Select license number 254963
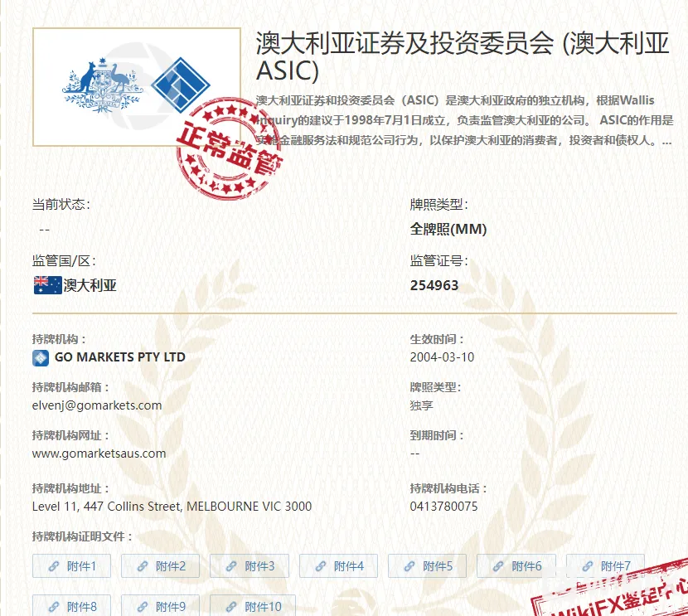The width and height of the screenshot is (688, 616). [434, 286]
